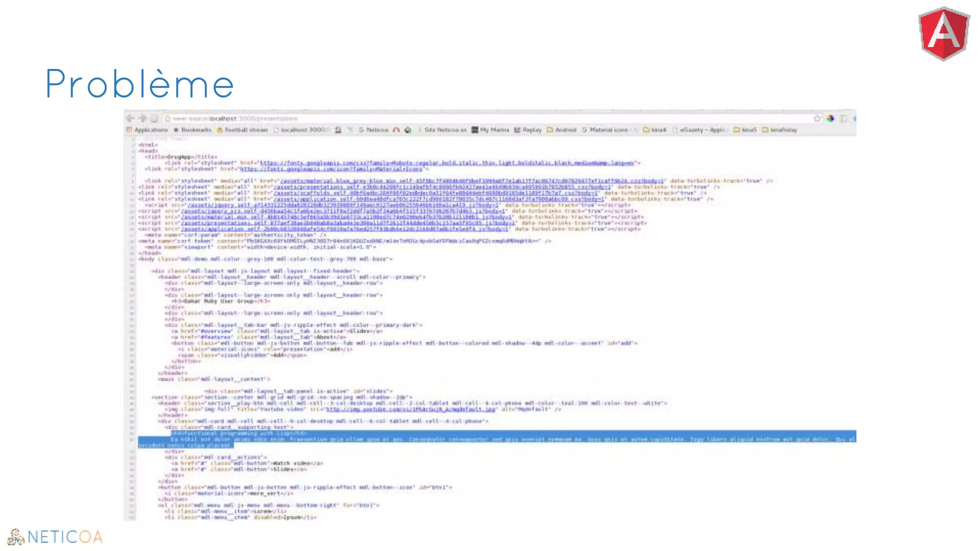980x551 pixels.
Task: Click the colorful extension icon
Action: tap(830, 118)
